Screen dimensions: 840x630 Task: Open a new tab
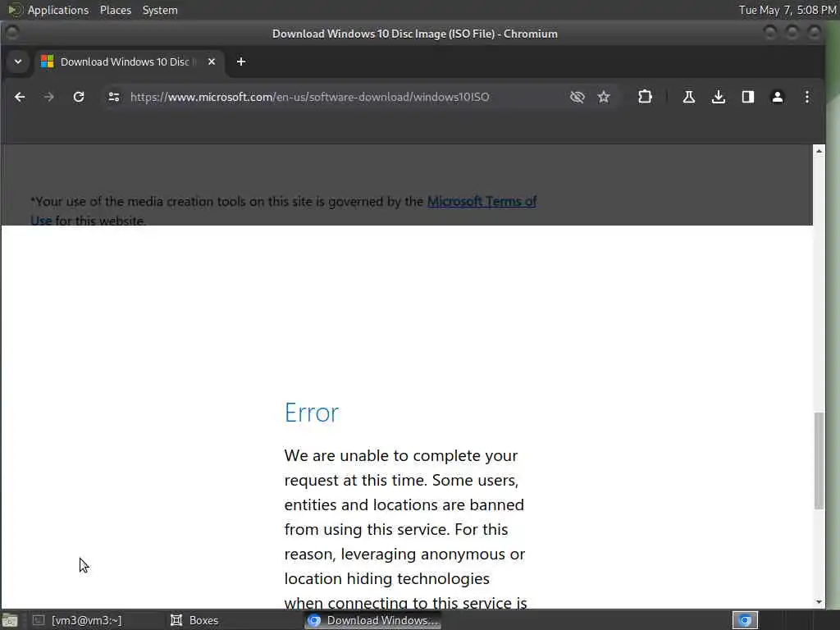(241, 62)
